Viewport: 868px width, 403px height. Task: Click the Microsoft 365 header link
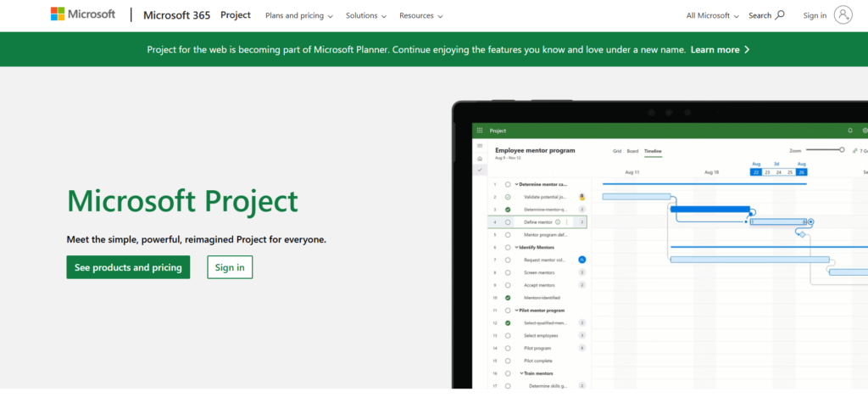(x=176, y=15)
